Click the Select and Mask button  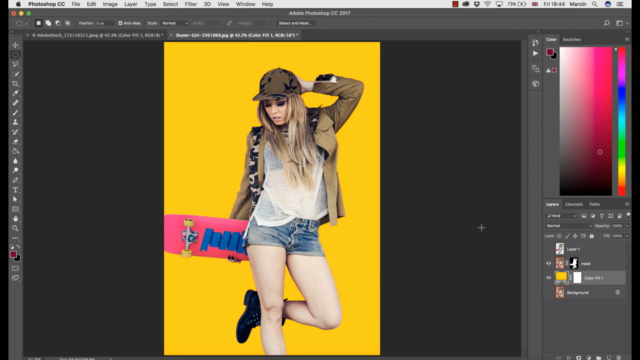[295, 23]
